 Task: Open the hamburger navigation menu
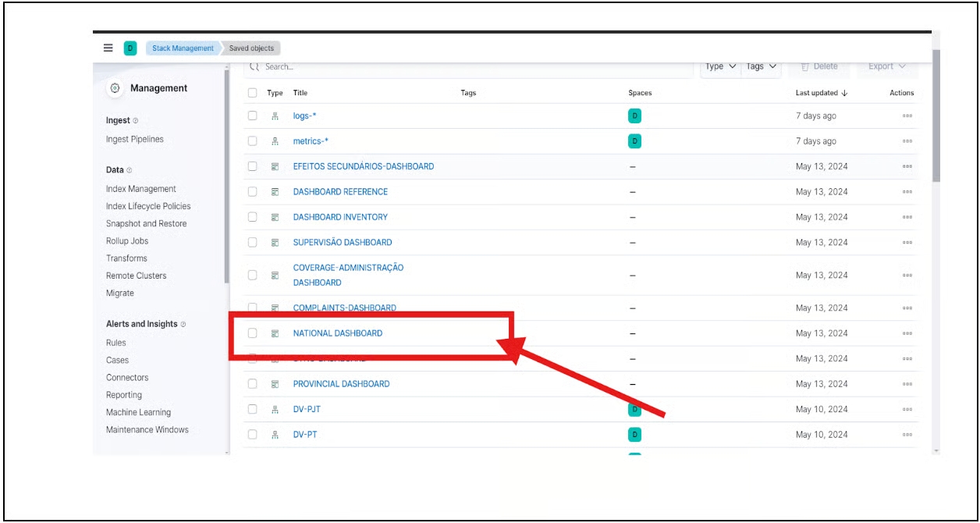108,48
